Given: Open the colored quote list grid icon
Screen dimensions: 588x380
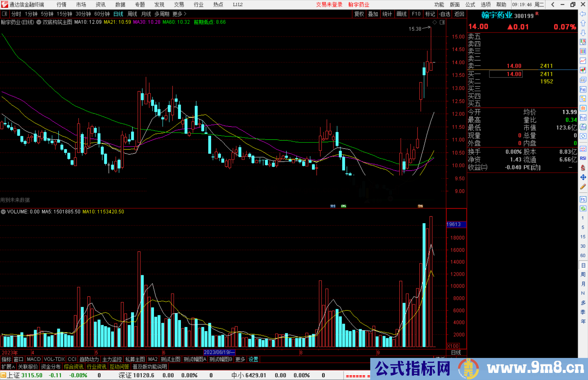Looking at the screenshot, I should pos(583,51).
